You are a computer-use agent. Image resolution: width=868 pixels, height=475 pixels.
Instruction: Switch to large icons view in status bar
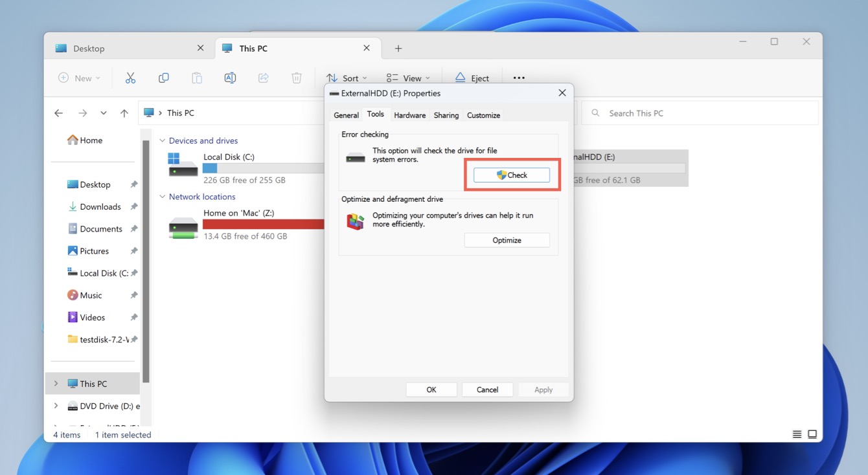tap(812, 434)
